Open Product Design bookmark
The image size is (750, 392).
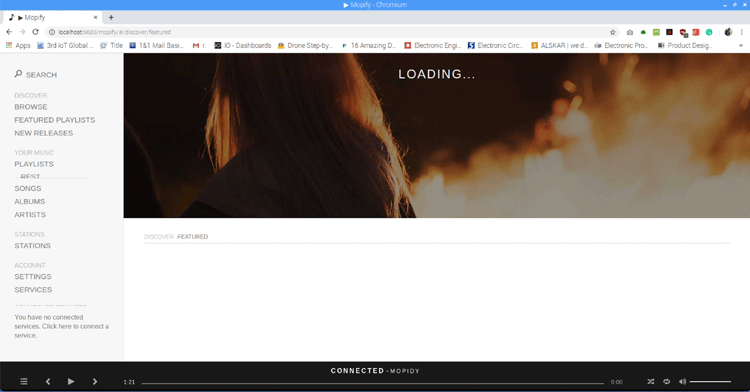coord(685,45)
